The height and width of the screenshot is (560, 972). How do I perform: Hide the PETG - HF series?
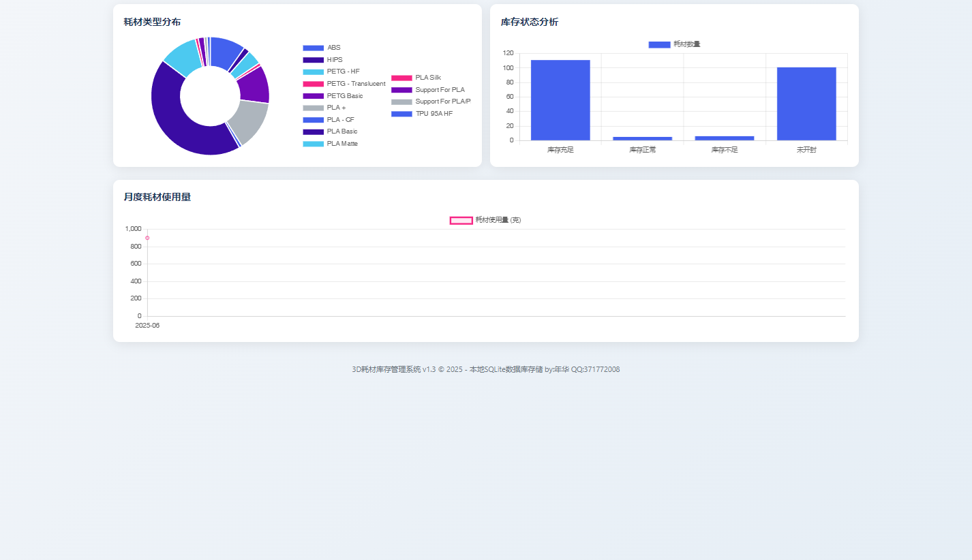click(331, 72)
